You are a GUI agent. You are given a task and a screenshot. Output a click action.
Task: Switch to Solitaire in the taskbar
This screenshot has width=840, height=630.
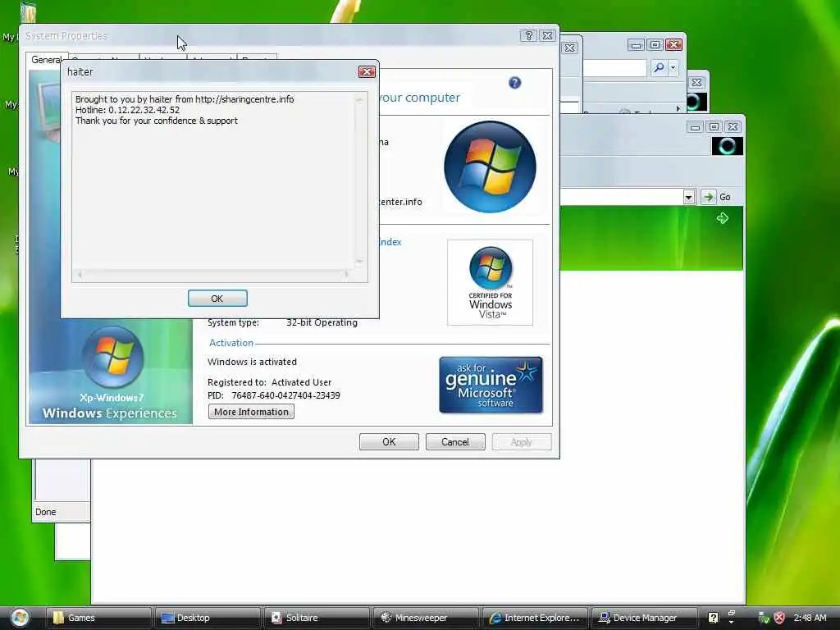[x=317, y=618]
